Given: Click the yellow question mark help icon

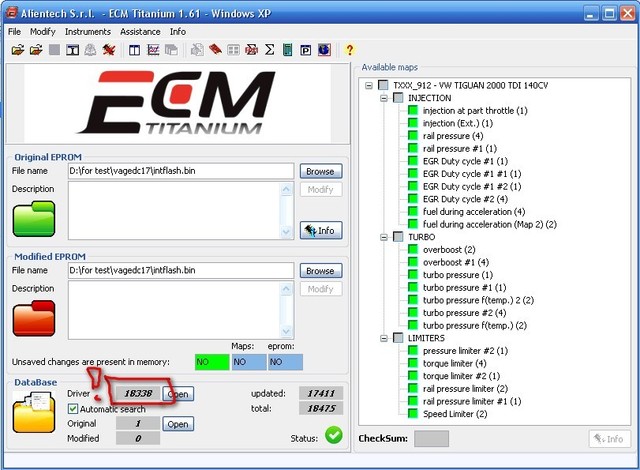Looking at the screenshot, I should click(x=349, y=50).
